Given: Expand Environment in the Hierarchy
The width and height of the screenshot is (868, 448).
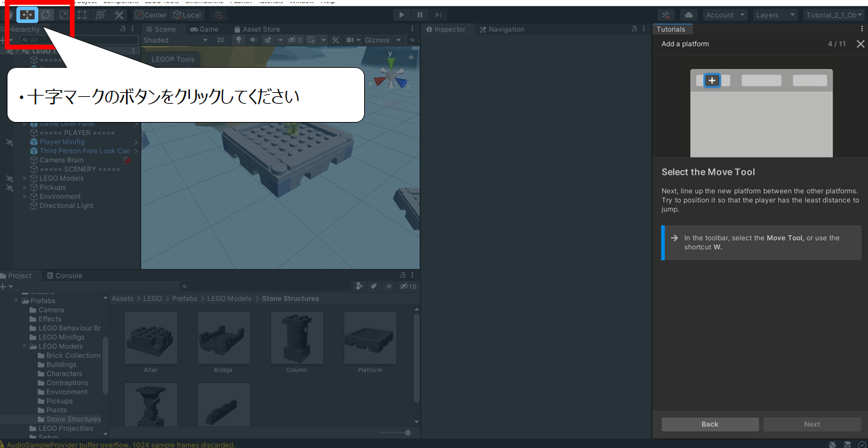Looking at the screenshot, I should coord(26,197).
